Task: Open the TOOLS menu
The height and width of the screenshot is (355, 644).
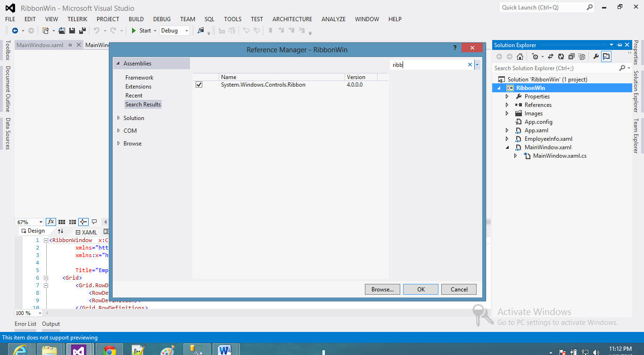Action: click(232, 19)
